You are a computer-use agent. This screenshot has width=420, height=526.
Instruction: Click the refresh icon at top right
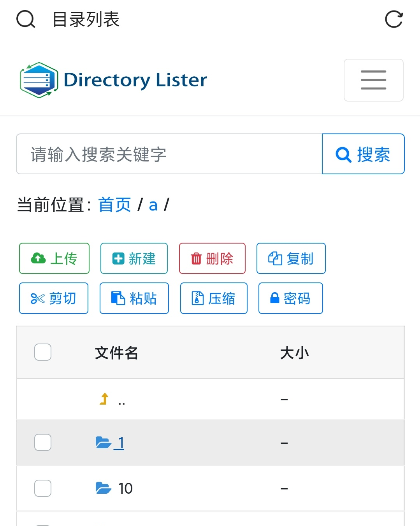[x=394, y=18]
